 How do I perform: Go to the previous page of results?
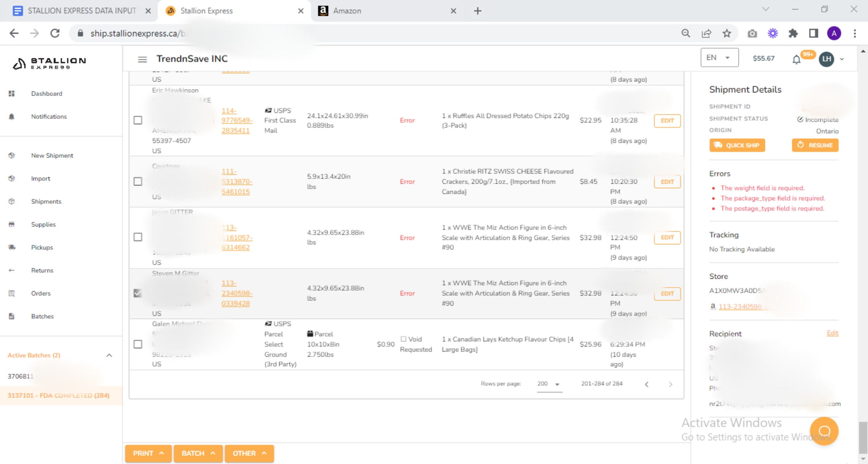pos(646,384)
